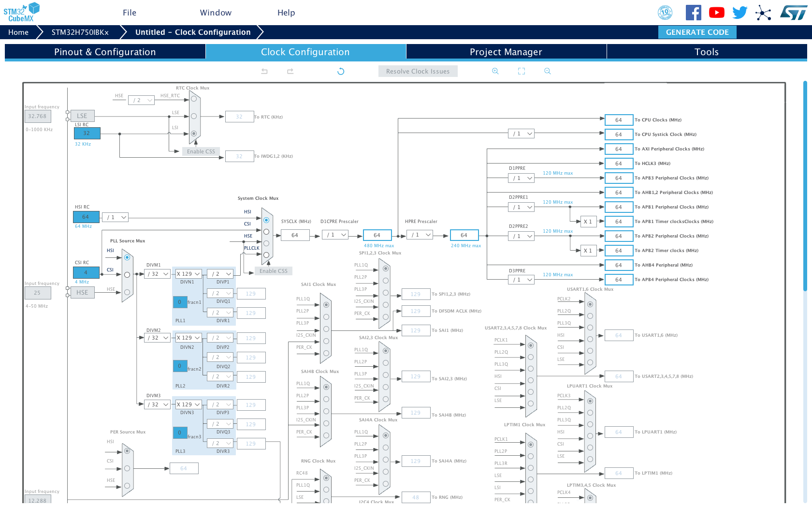The height and width of the screenshot is (508, 812).
Task: Select HSI in System Clock Mux
Action: [x=266, y=220]
